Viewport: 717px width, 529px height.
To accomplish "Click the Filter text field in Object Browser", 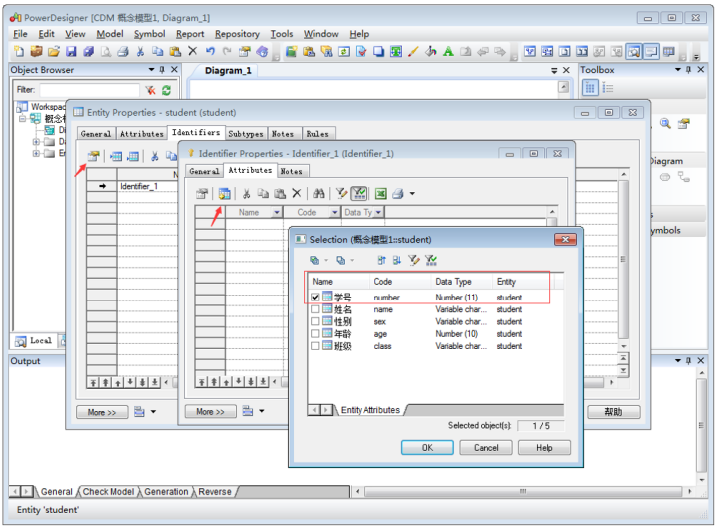I will coord(90,90).
